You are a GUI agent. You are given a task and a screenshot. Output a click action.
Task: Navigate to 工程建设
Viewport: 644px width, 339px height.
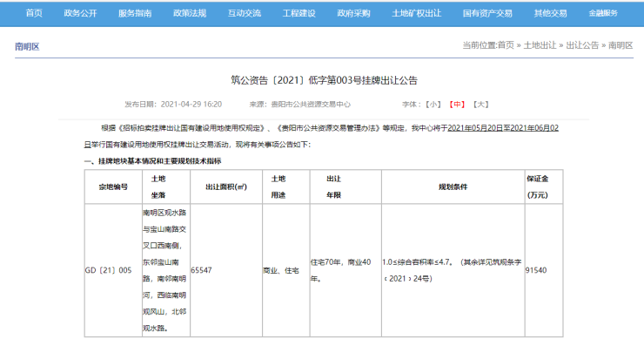click(x=299, y=13)
